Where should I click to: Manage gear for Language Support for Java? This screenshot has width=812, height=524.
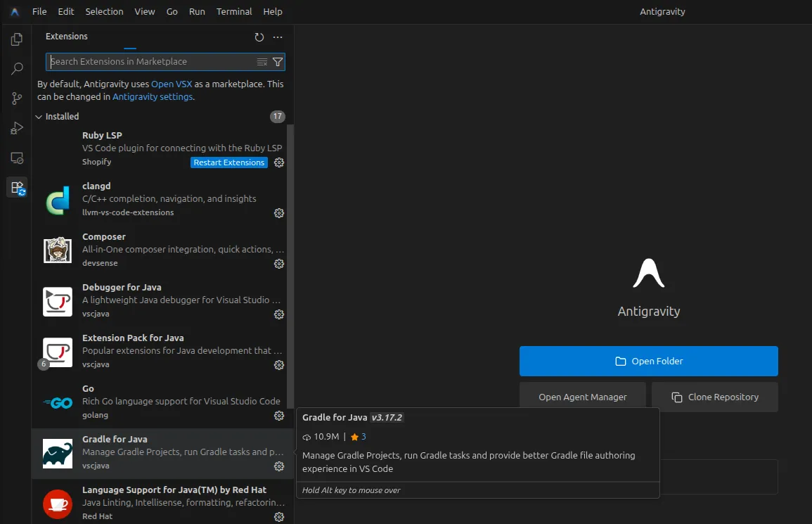click(x=278, y=517)
